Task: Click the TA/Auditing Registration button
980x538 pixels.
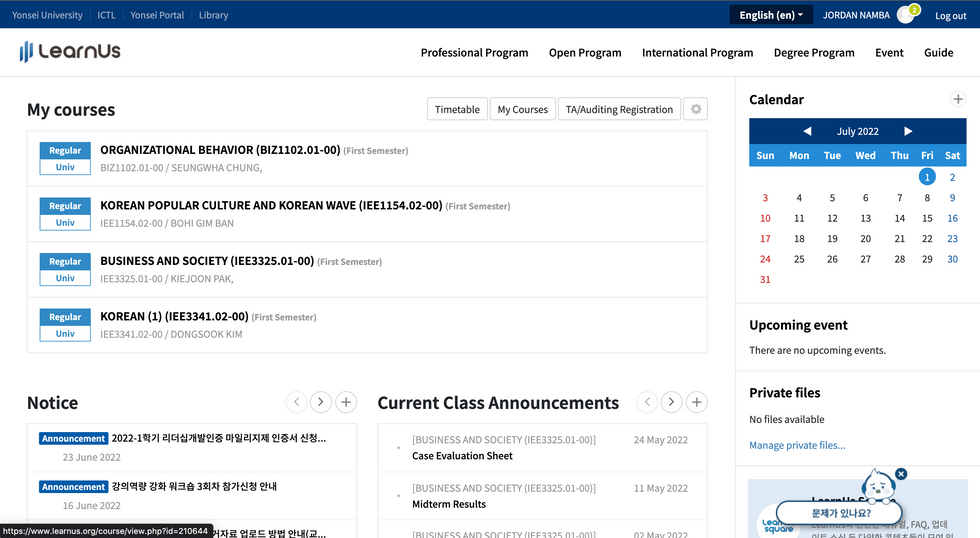Action: tap(619, 109)
